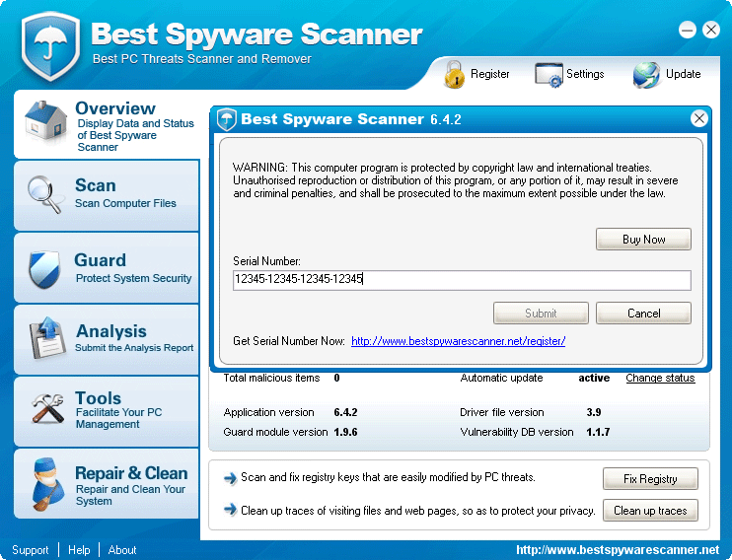The height and width of the screenshot is (560, 732).
Task: Open the Overview section
Action: 108,124
